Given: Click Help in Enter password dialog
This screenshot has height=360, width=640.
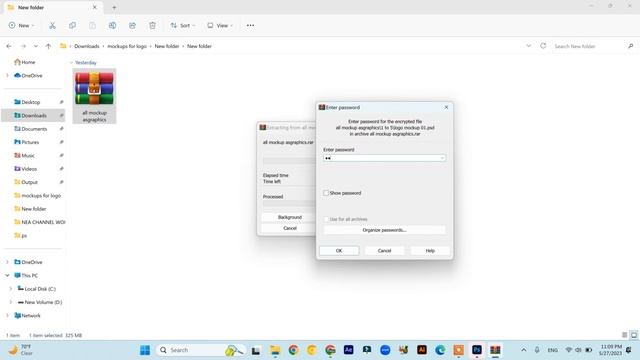Looking at the screenshot, I should (x=430, y=251).
